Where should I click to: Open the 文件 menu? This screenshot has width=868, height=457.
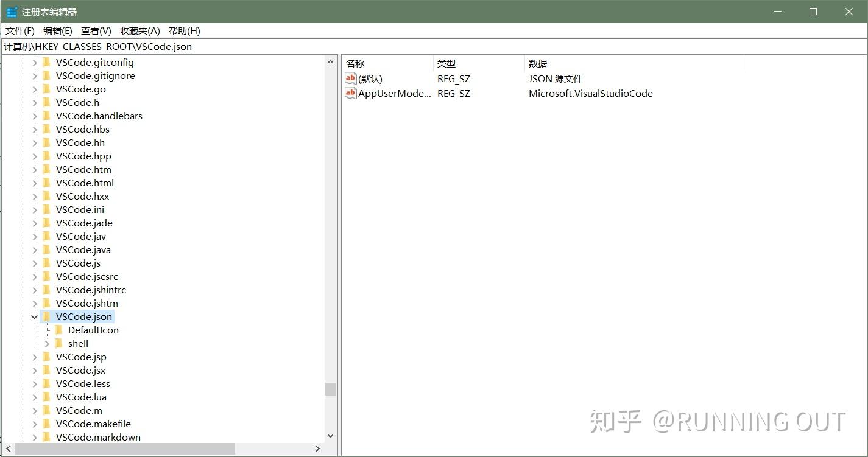point(18,30)
